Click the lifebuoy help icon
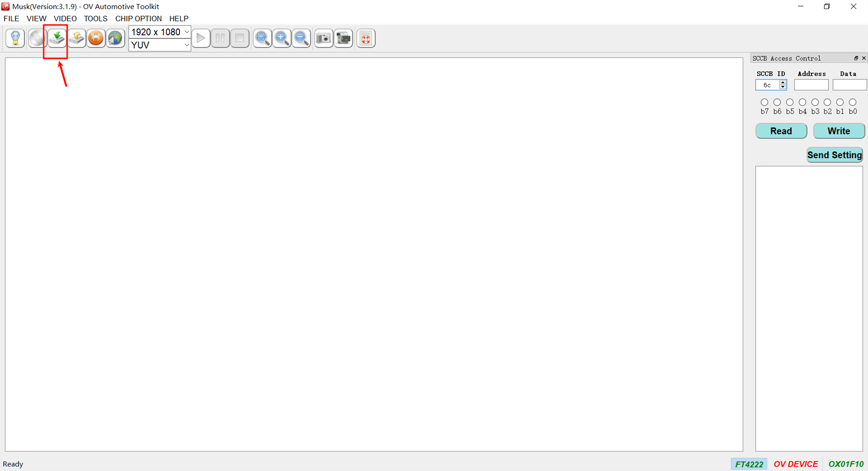Viewport: 868px width, 471px height. coord(366,38)
